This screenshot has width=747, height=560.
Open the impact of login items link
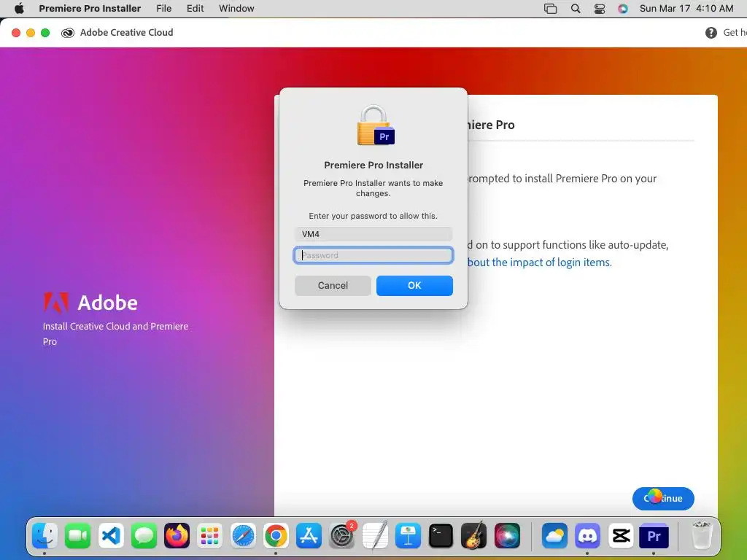click(539, 262)
